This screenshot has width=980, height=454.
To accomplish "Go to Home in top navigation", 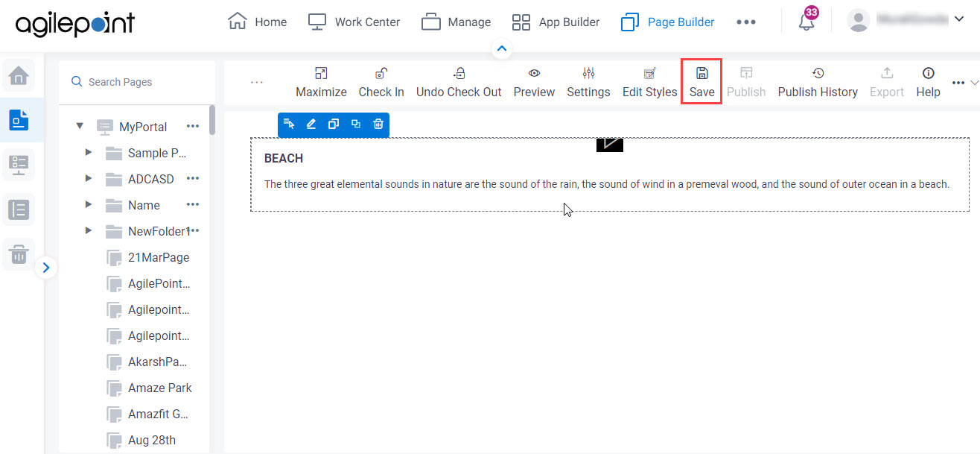I will pyautogui.click(x=257, y=22).
